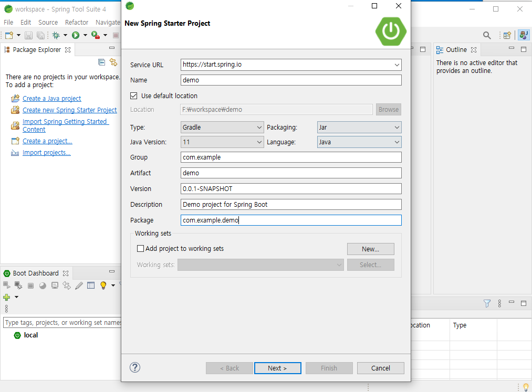Open the Refactor menu
Screen dimensions: 532x392
[x=77, y=23]
